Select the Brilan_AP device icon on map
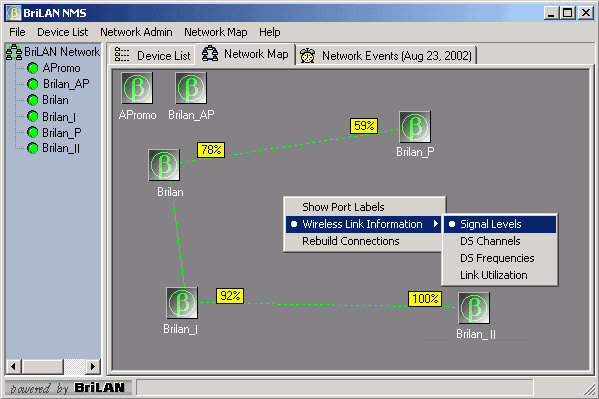The image size is (599, 399). tap(191, 88)
